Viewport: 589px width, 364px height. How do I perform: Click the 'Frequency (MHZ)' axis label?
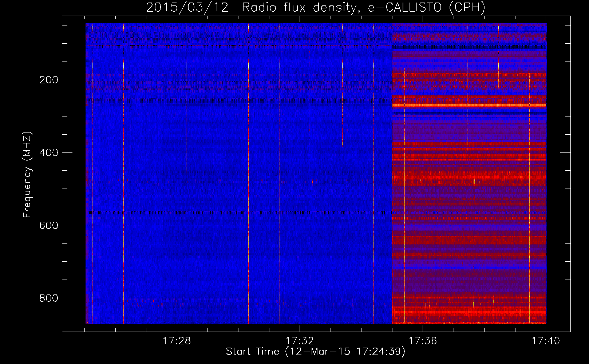[x=27, y=174]
